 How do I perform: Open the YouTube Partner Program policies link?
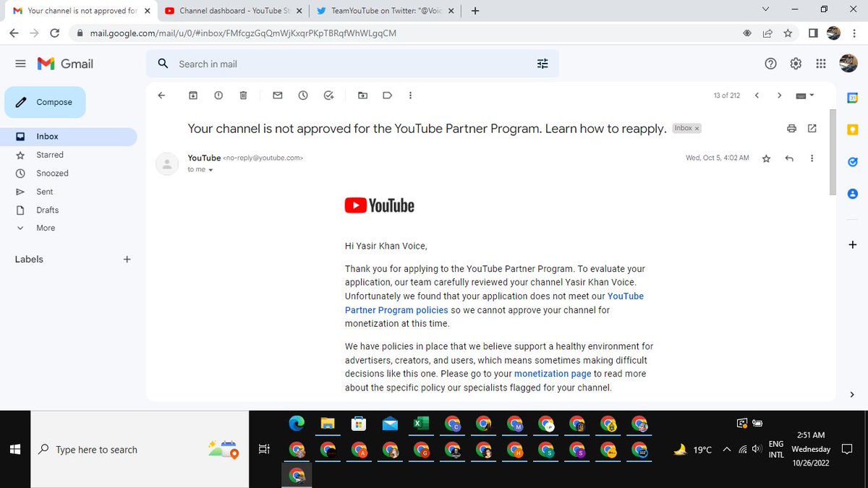pyautogui.click(x=396, y=310)
